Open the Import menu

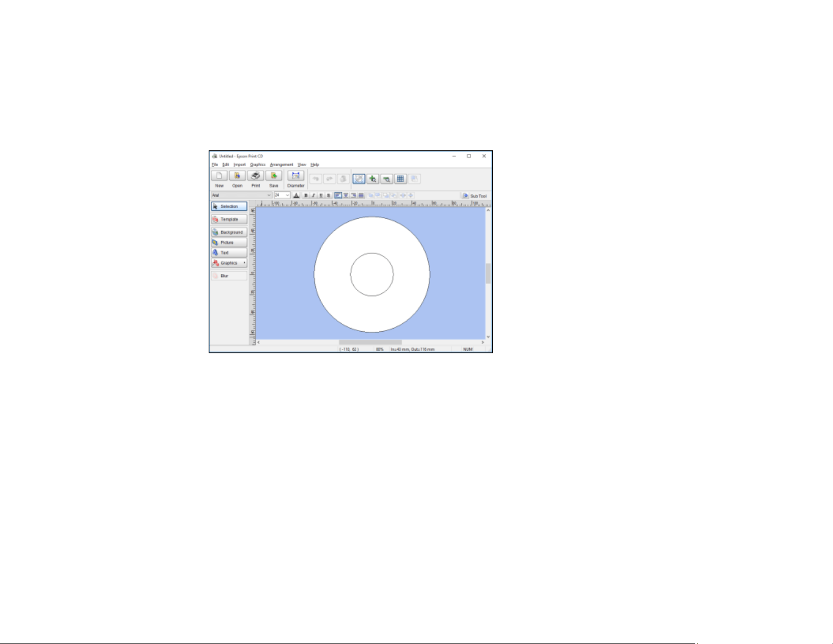[x=240, y=165]
